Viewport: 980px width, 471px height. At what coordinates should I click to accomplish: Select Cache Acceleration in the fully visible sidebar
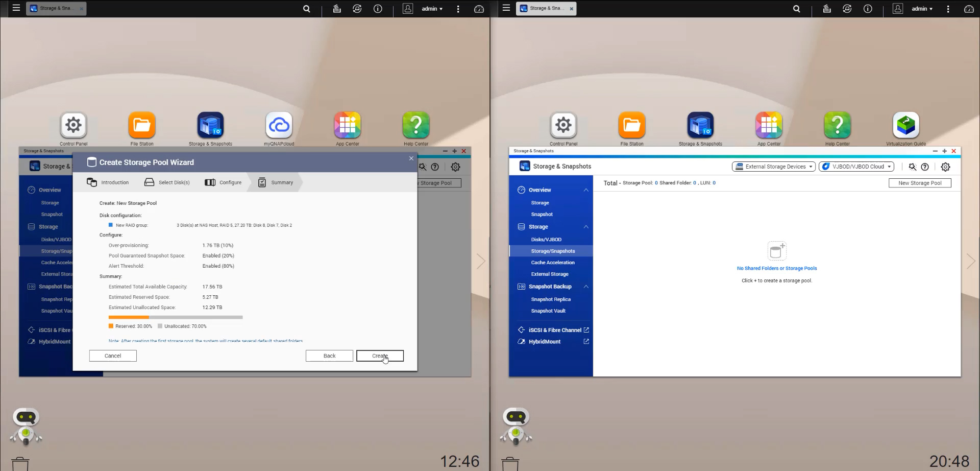[x=552, y=263]
